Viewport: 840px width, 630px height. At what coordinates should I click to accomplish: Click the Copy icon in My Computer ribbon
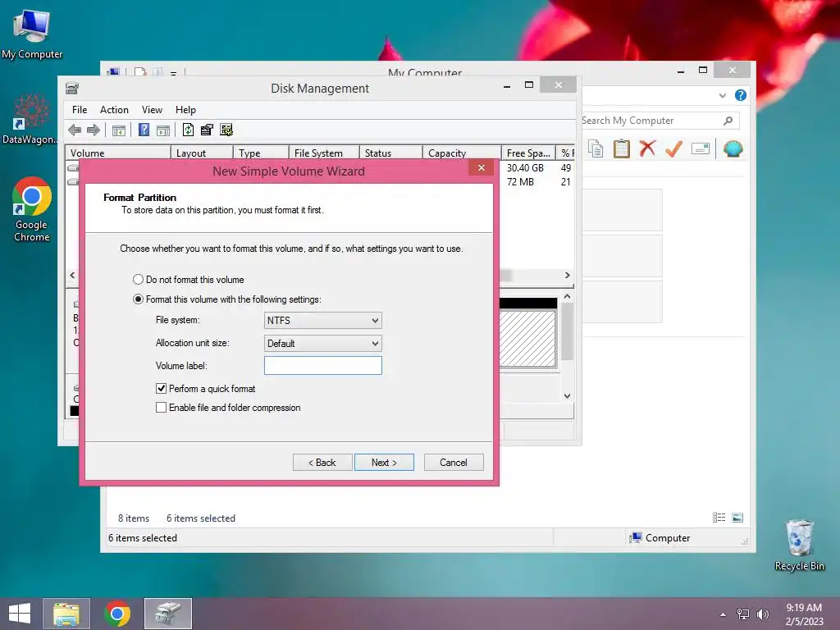596,148
